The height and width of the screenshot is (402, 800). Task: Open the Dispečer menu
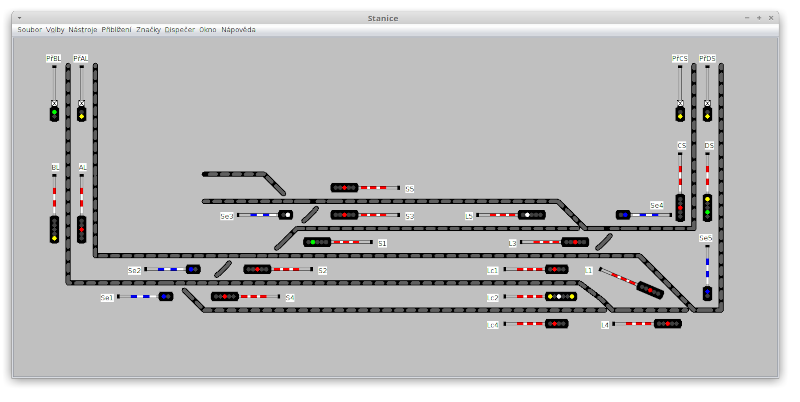tap(180, 30)
